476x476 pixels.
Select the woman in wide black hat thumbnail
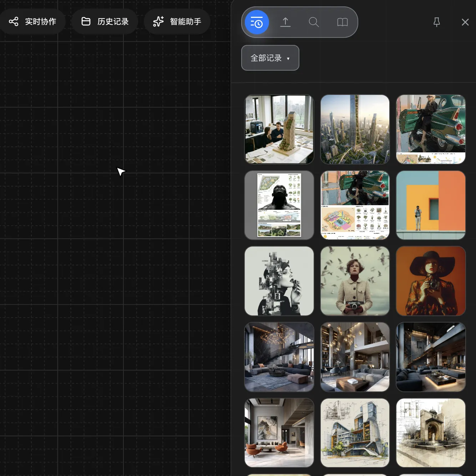[x=431, y=281]
